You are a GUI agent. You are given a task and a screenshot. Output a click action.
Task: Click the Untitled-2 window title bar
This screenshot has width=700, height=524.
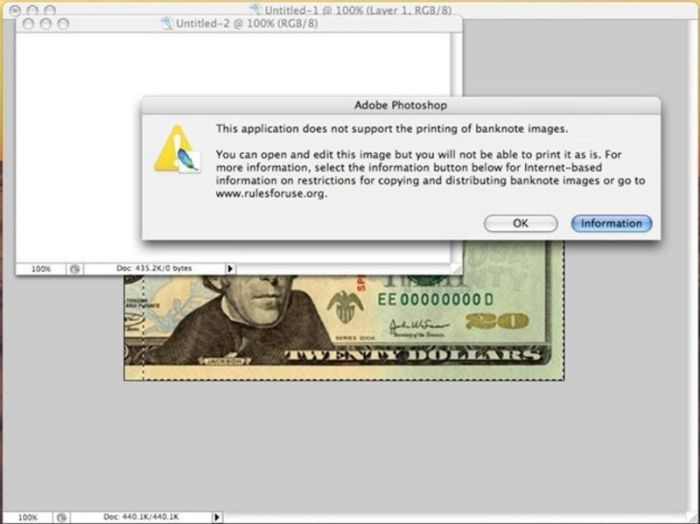click(239, 24)
